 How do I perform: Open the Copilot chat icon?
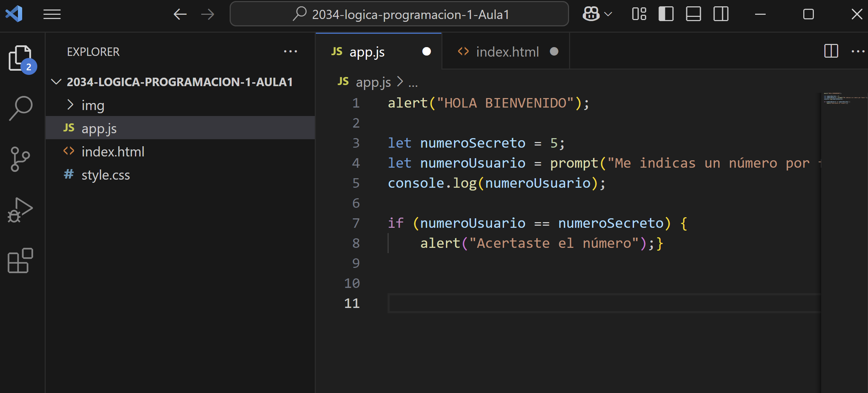point(591,14)
